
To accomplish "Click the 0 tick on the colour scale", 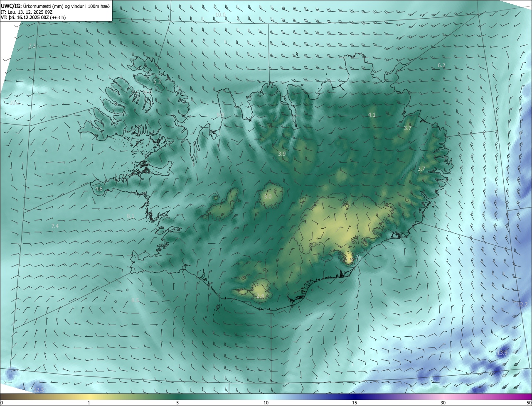I will pyautogui.click(x=2, y=403).
